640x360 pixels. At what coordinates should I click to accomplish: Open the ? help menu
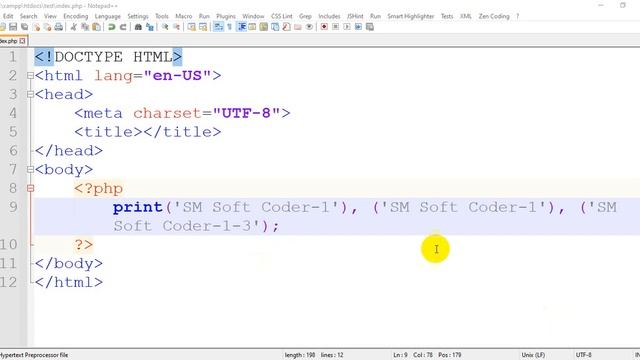pos(518,16)
